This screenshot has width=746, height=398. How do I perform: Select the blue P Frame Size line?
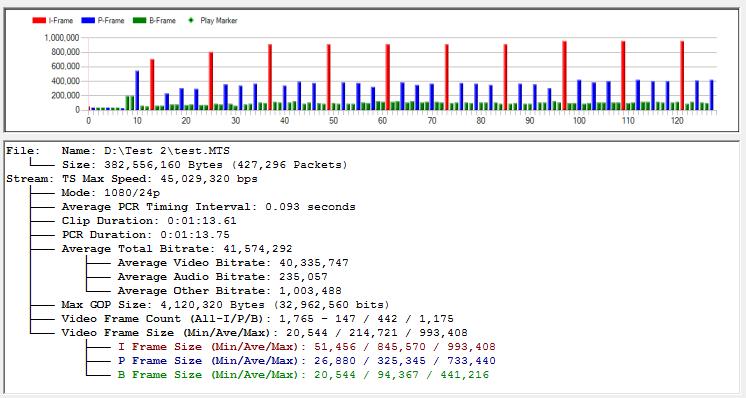[x=306, y=361]
